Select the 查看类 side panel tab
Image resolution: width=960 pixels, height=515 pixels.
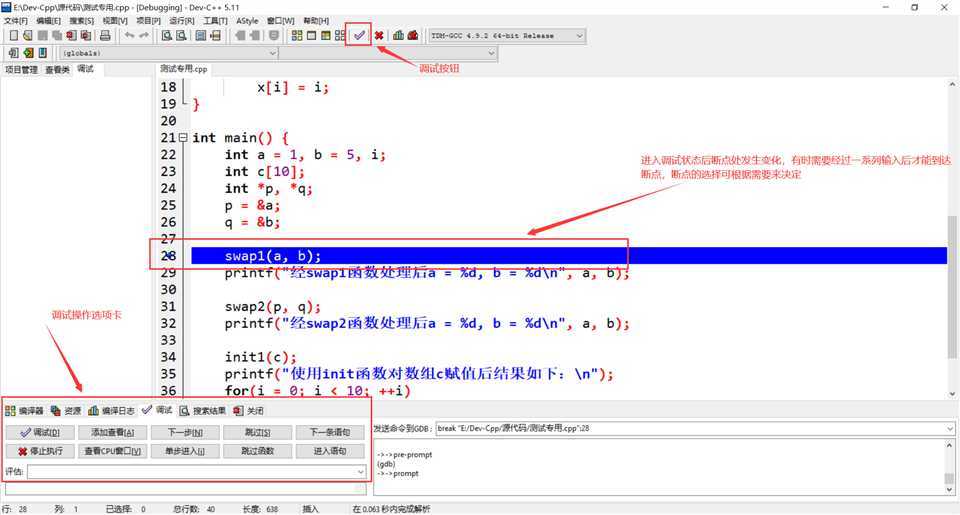point(57,69)
